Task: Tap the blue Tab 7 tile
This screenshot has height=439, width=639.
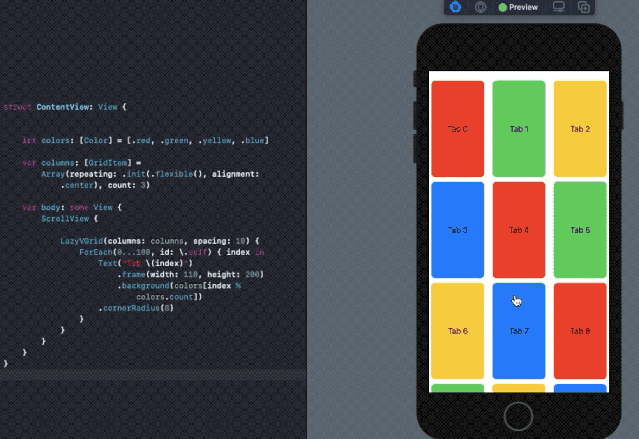Action: pyautogui.click(x=519, y=331)
